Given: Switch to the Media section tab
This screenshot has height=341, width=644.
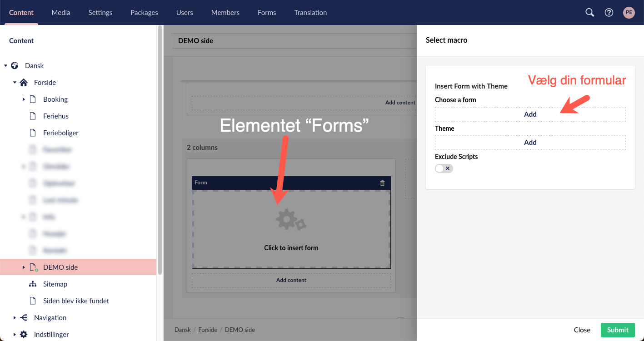Looking at the screenshot, I should pos(61,13).
